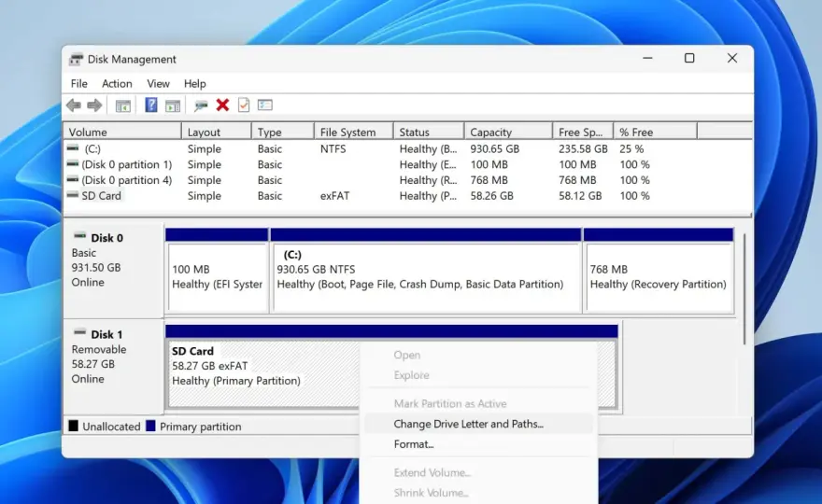Open Help via blue question mark icon

(151, 105)
